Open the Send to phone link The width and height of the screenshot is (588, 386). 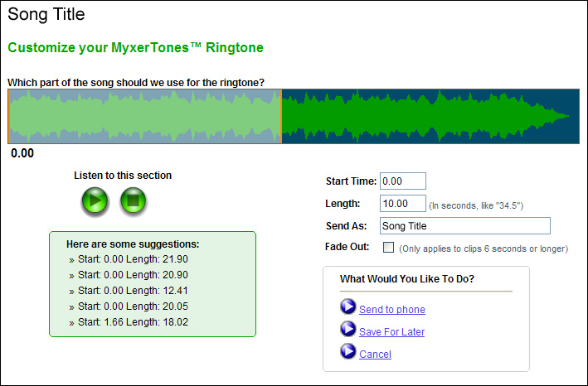pos(392,310)
